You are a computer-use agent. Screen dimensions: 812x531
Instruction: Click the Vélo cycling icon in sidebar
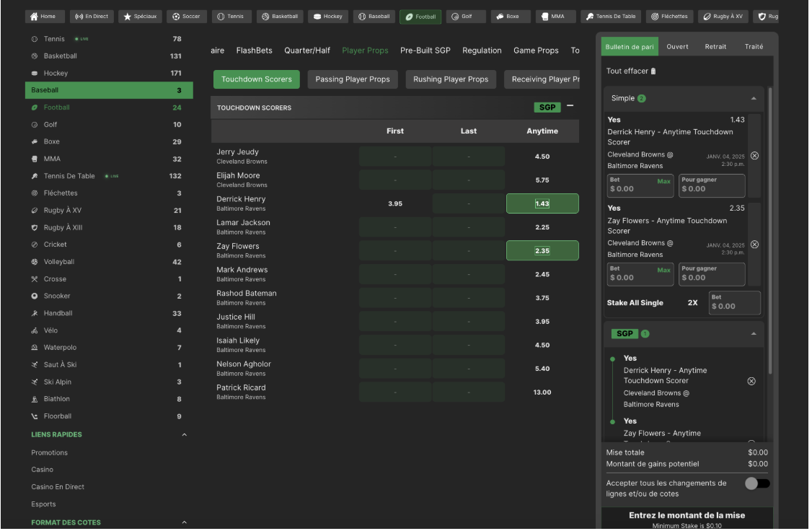tap(35, 330)
